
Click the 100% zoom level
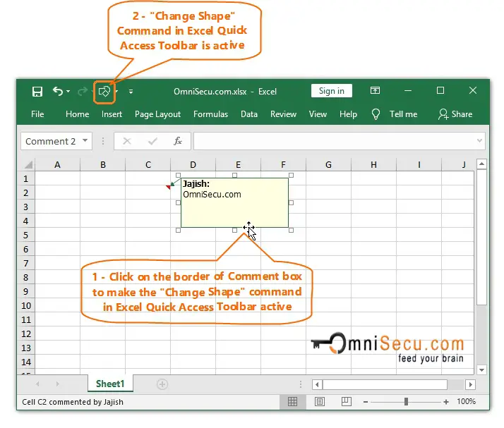pyautogui.click(x=466, y=401)
